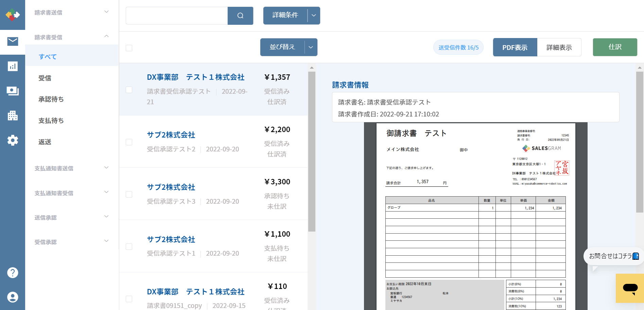Click the ¥3,300 amount text
The width and height of the screenshot is (644, 310).
click(277, 182)
